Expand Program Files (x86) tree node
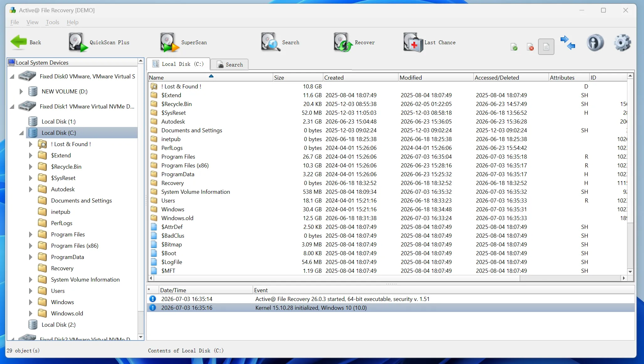Image resolution: width=644 pixels, height=364 pixels. tap(30, 245)
